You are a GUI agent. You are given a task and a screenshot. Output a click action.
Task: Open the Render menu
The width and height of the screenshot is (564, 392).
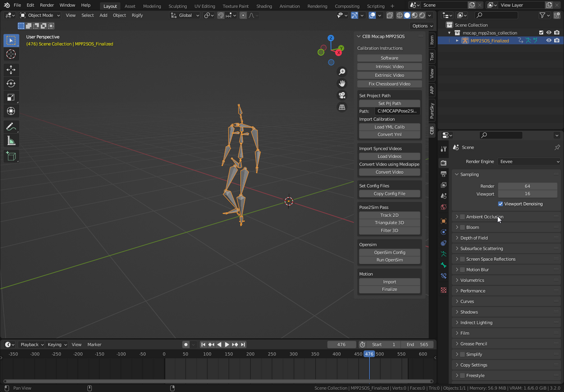[47, 5]
